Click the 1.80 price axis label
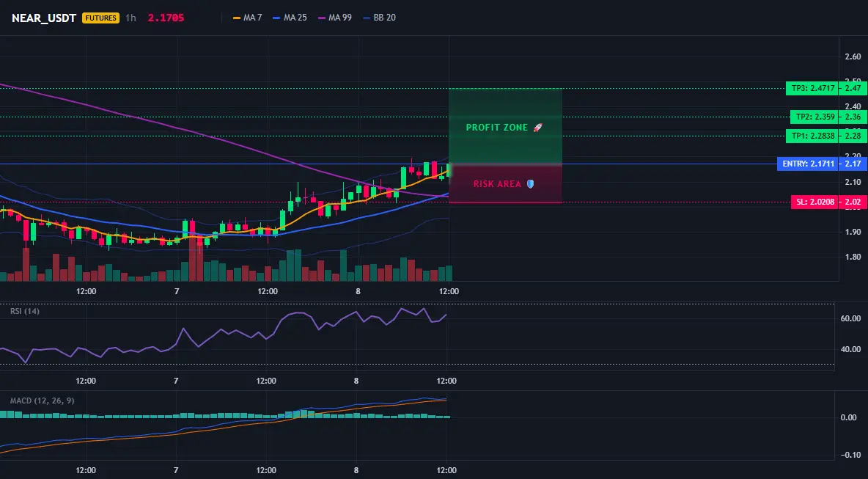This screenshot has height=479, width=868. 853,257
